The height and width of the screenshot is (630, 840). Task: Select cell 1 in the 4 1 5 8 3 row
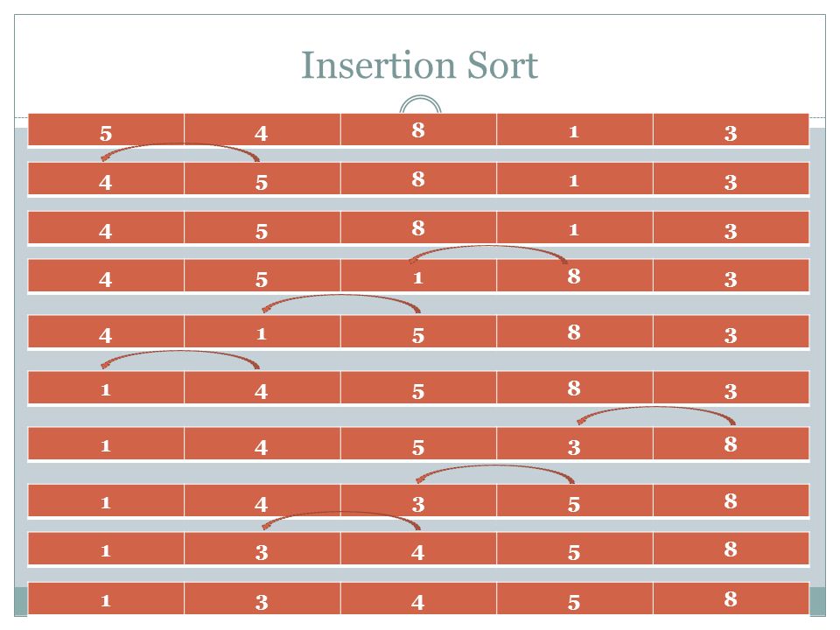[262, 332]
